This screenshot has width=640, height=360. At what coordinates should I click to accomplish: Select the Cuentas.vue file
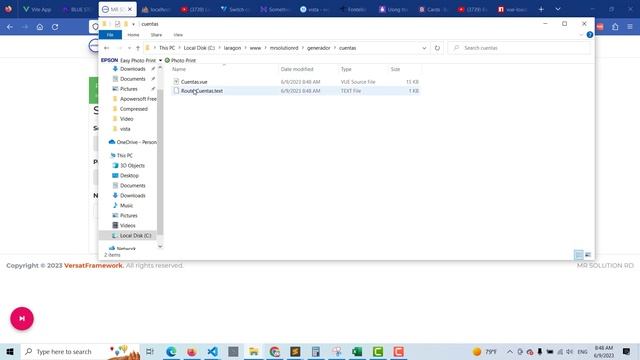pos(194,82)
